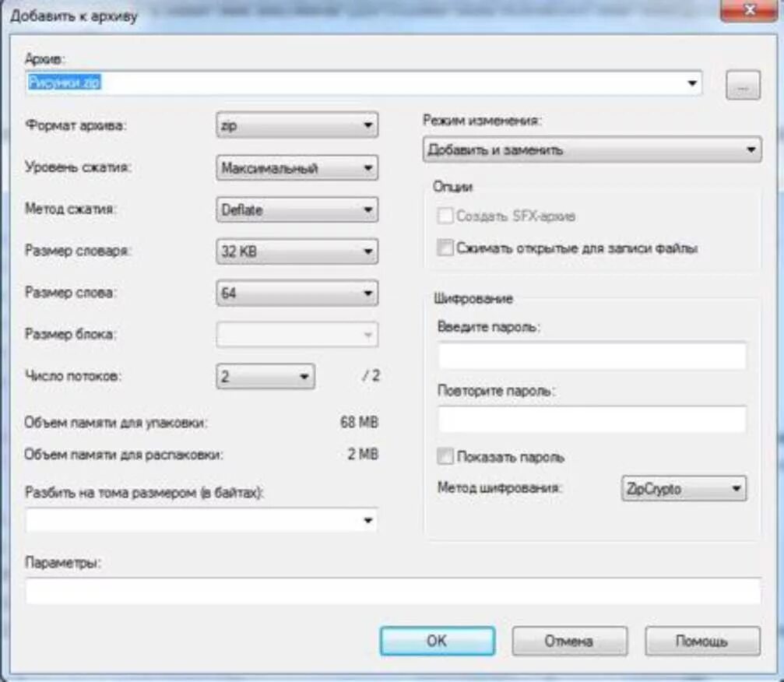Click the Уровень сжатия label
The height and width of the screenshot is (682, 784).
point(78,167)
